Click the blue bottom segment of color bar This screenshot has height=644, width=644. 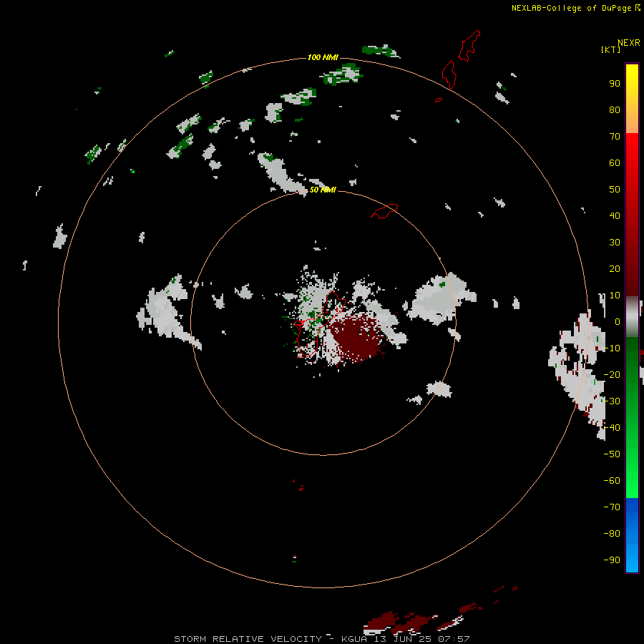click(632, 535)
